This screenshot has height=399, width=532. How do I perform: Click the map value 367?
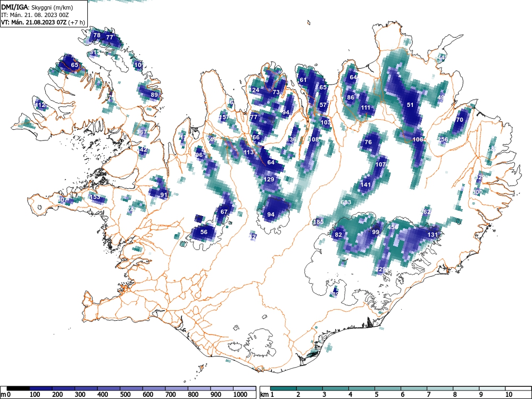pos(142,132)
